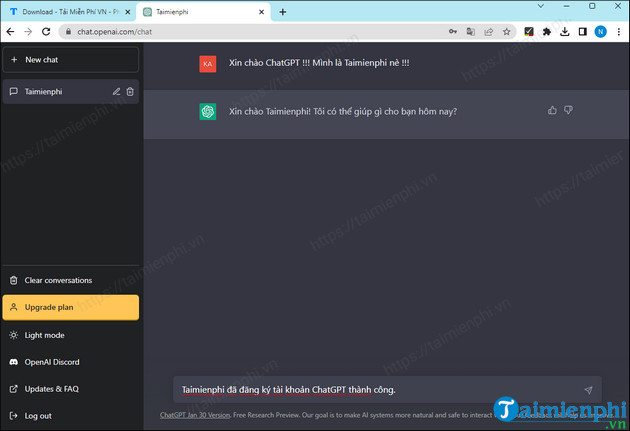Go back in browser history
This screenshot has height=431, width=630.
click(x=10, y=31)
